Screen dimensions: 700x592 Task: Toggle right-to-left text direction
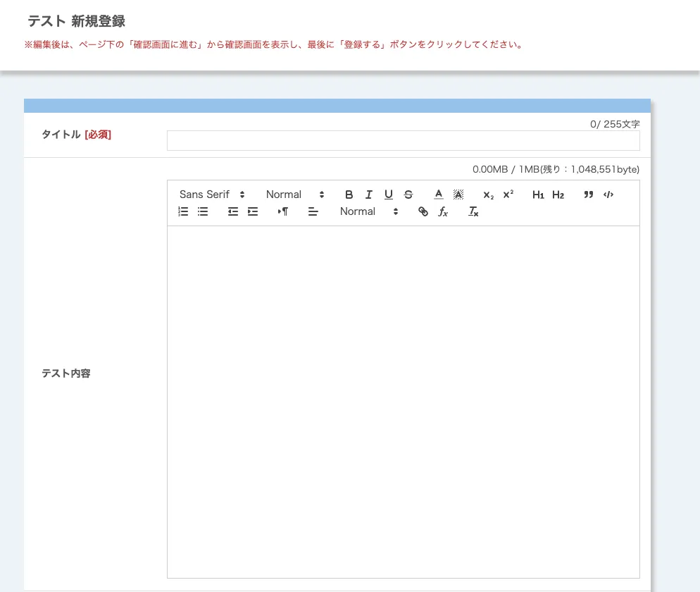click(x=283, y=211)
